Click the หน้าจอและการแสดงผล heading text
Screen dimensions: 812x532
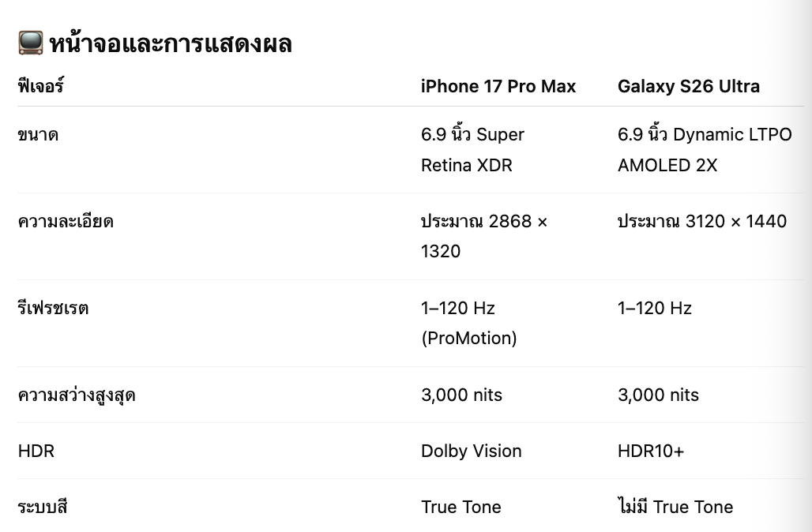171,43
